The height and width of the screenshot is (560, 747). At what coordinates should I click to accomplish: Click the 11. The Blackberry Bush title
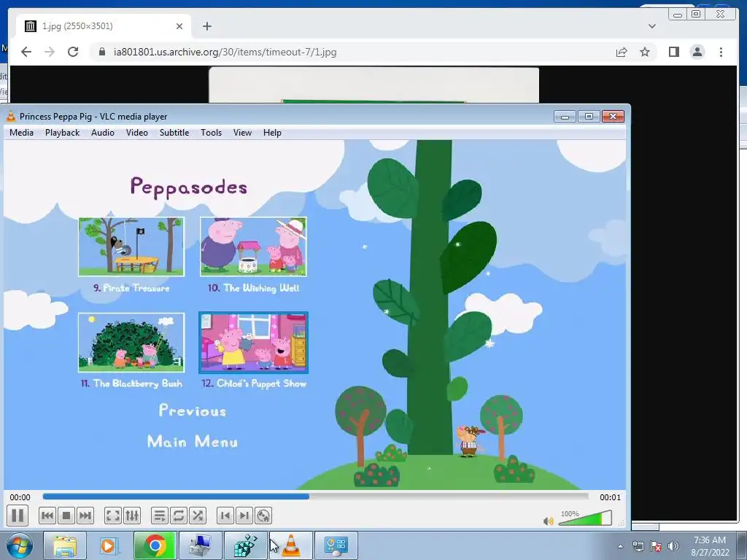pyautogui.click(x=131, y=384)
